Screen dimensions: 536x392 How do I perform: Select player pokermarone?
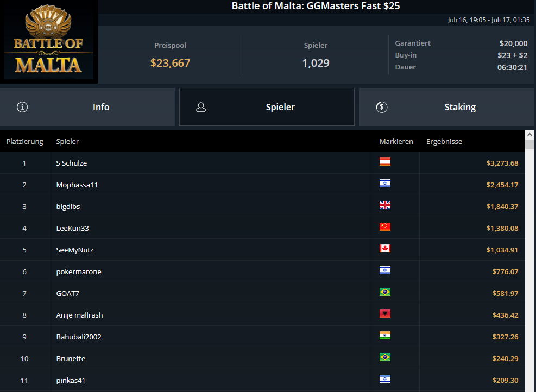point(79,271)
